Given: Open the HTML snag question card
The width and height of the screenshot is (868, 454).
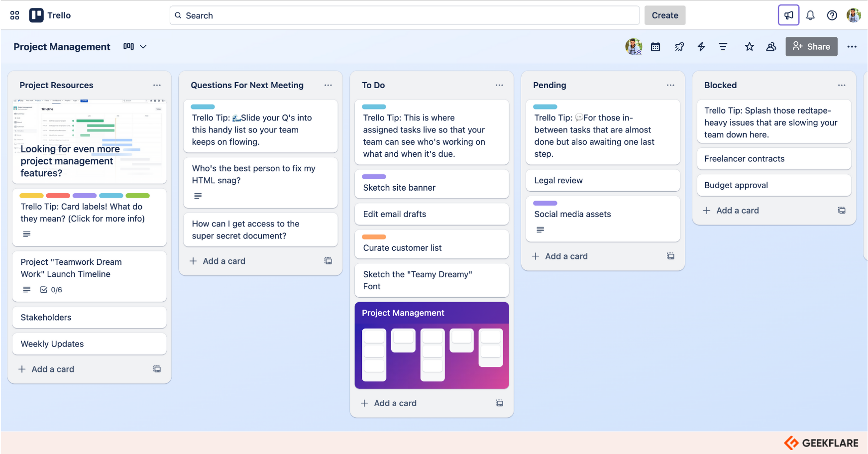Looking at the screenshot, I should (x=261, y=183).
